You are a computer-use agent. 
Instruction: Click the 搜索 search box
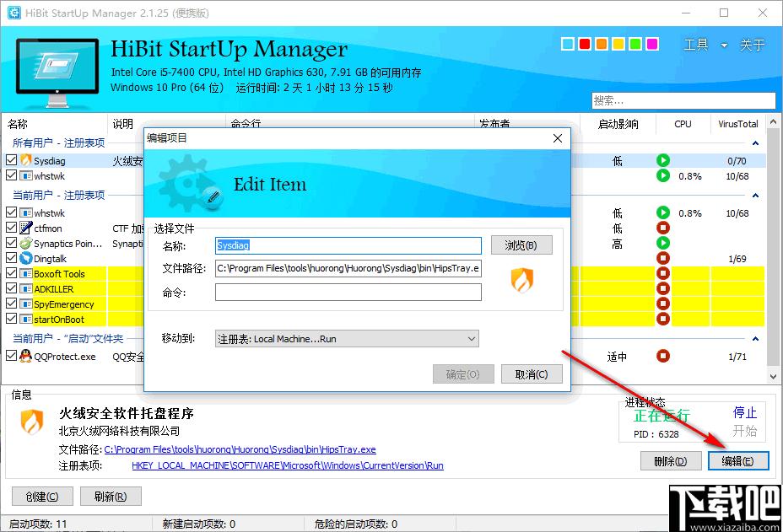click(x=683, y=101)
